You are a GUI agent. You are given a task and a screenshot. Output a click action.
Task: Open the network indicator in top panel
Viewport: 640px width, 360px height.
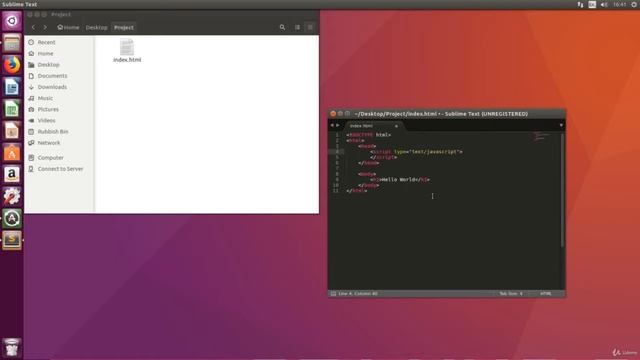[580, 4]
